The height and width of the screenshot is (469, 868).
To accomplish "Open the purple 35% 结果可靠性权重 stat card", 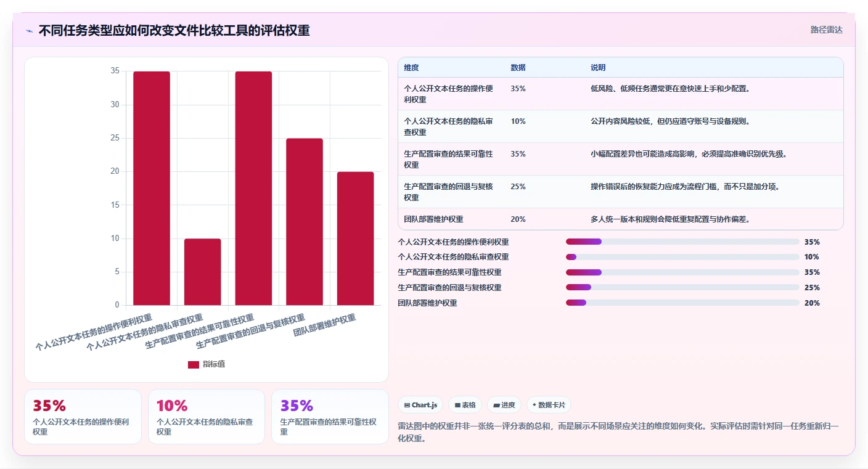I will click(330, 417).
